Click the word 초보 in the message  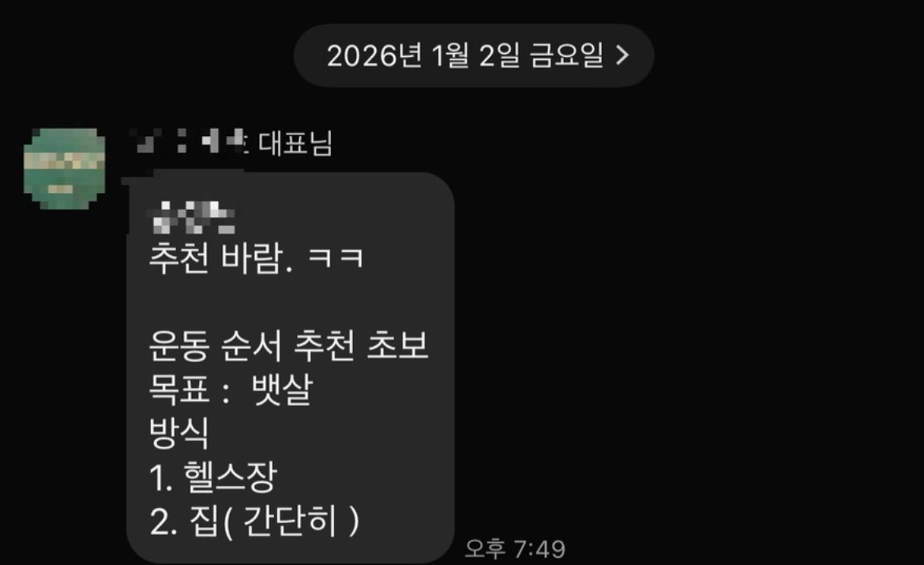(x=397, y=345)
